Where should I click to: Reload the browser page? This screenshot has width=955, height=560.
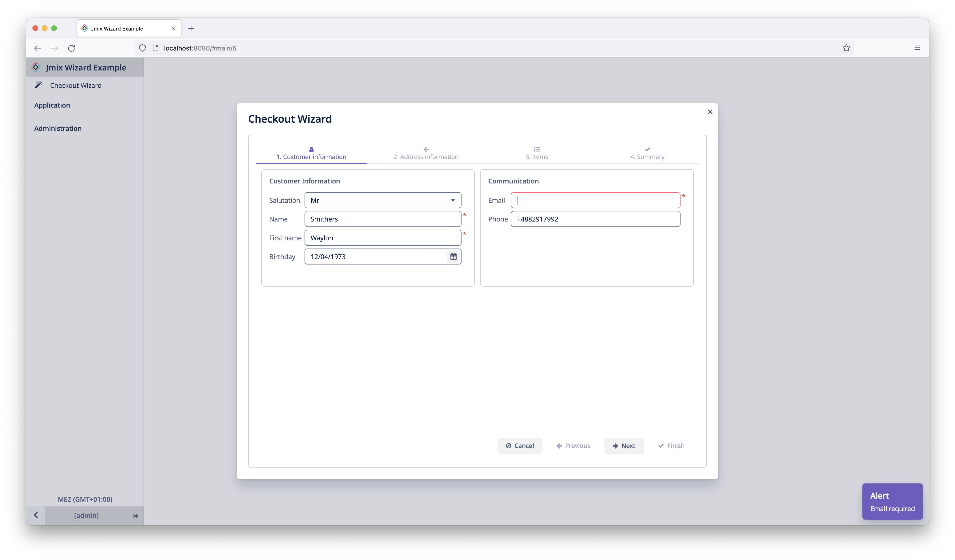coord(71,48)
